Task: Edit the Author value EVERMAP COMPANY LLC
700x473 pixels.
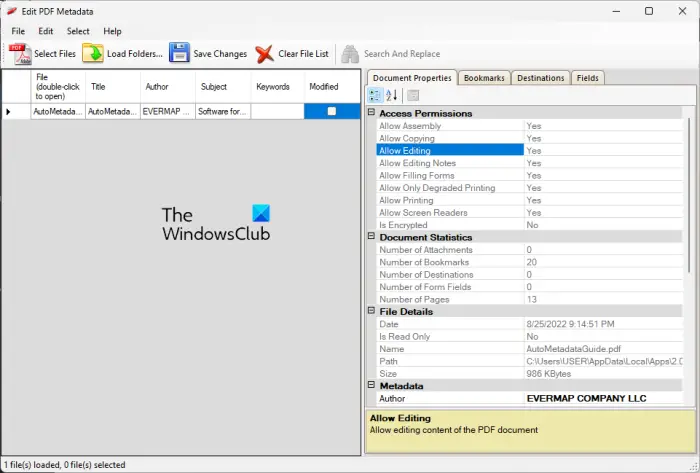Action: click(587, 398)
